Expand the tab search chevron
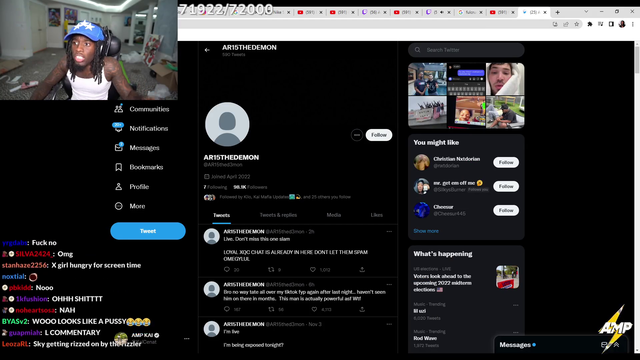Image resolution: width=640 pixels, height=360 pixels. (x=586, y=12)
